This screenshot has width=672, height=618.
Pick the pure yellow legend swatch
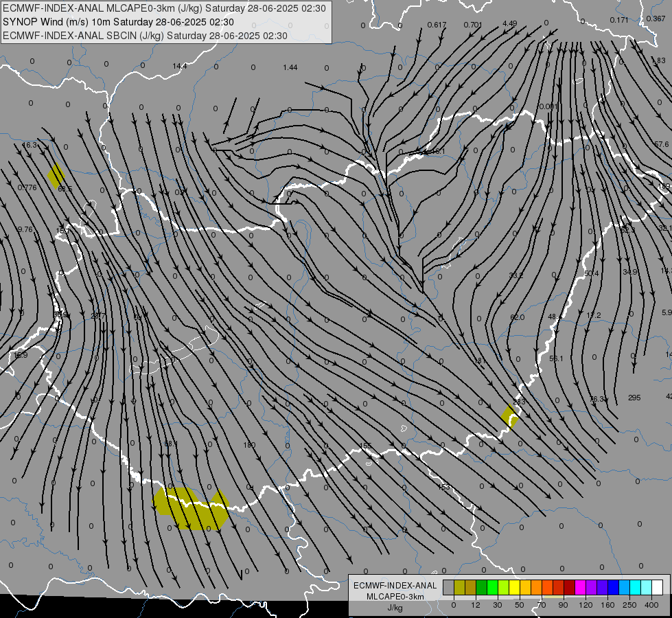514,588
